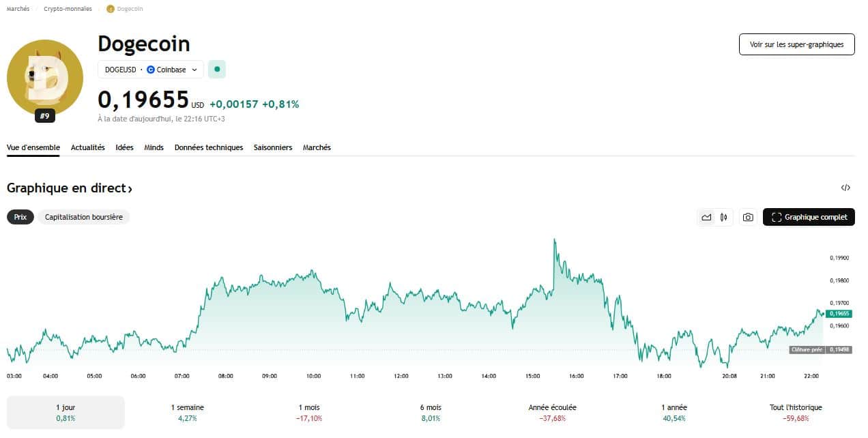Click the small Dogecoin breadcrumb icon
This screenshot has height=438, width=868.
111,9
